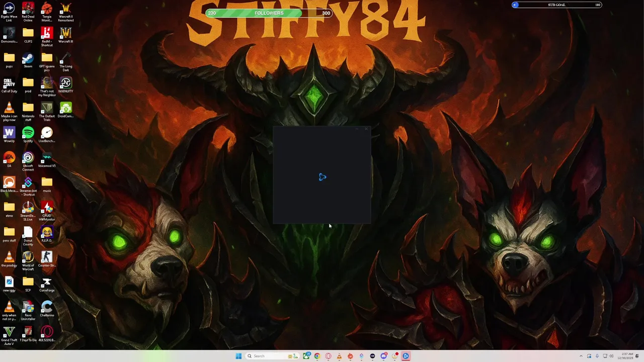Open the Windows Start menu
The height and width of the screenshot is (362, 644).
click(238, 356)
